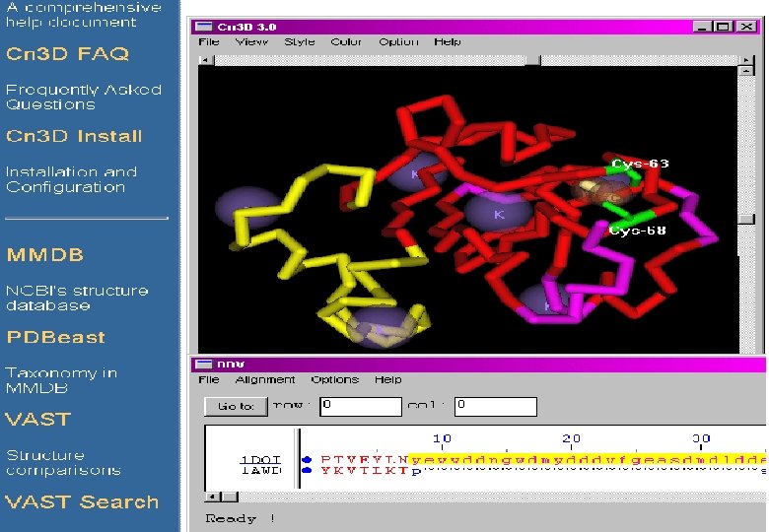Click the Ready status text

[x=231, y=518]
